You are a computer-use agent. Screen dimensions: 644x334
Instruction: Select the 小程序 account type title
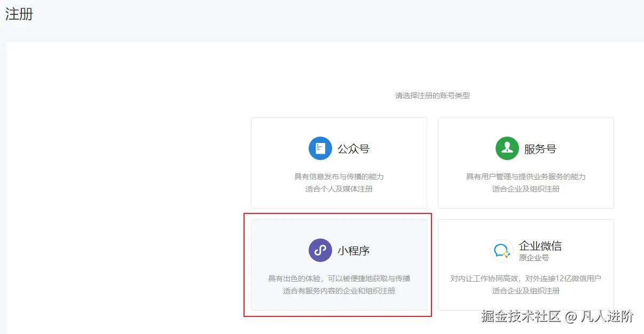[354, 251]
